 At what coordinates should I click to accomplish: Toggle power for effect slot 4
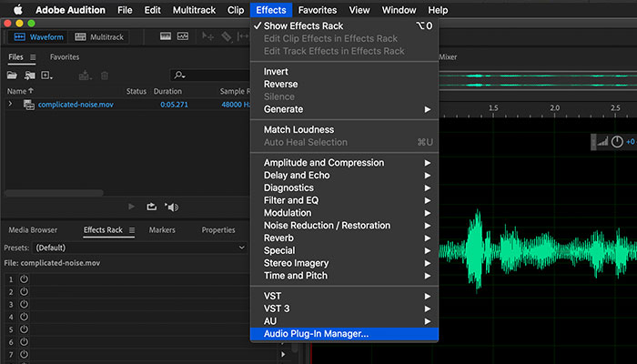coord(24,317)
